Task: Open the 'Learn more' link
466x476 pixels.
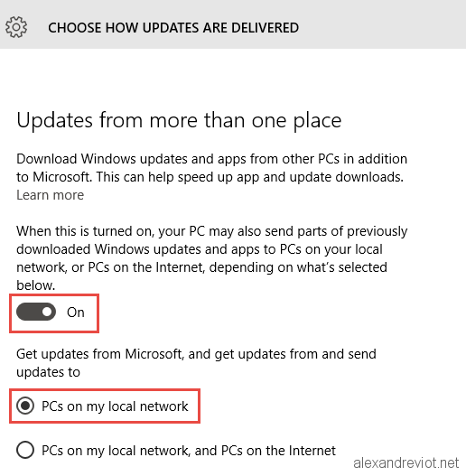Action: pos(50,195)
